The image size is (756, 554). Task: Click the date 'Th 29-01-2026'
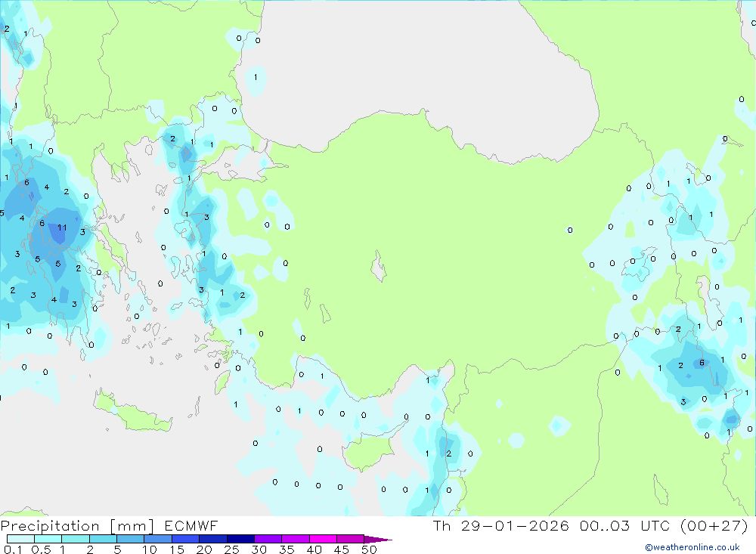(x=500, y=525)
